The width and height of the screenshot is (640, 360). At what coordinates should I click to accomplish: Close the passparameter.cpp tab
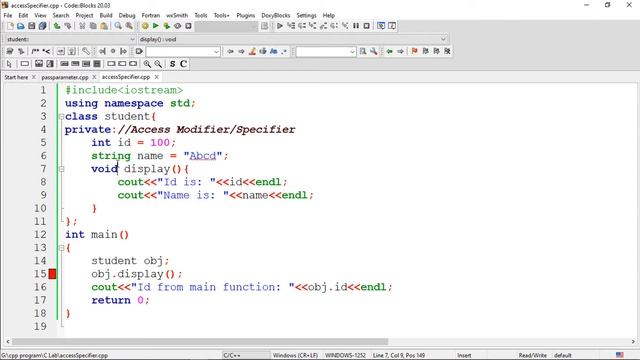pyautogui.click(x=94, y=77)
